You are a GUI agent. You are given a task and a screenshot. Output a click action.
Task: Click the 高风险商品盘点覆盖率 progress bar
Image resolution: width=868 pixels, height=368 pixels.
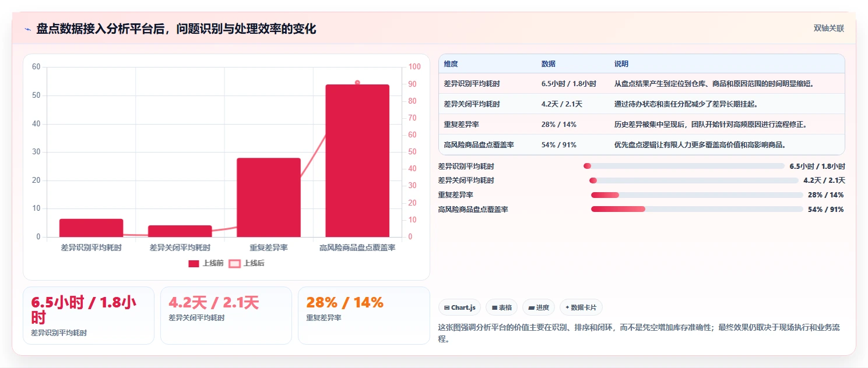pos(697,209)
